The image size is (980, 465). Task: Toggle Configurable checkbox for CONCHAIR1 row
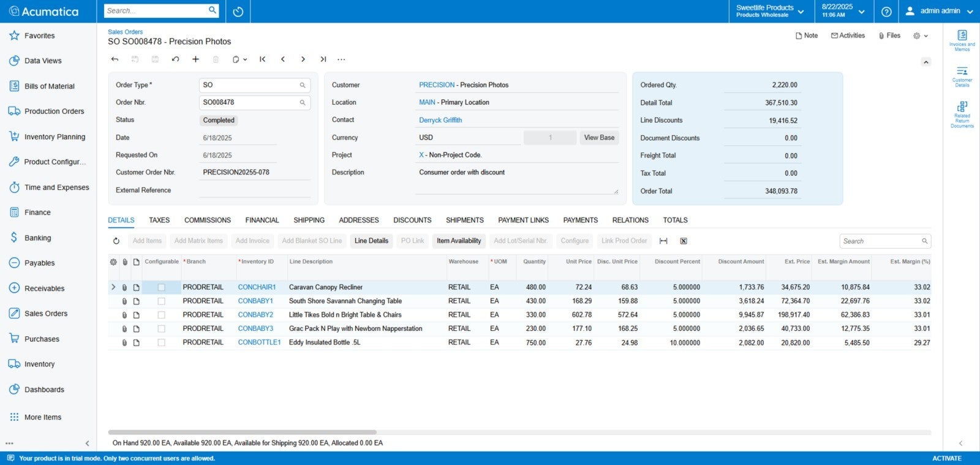coord(161,287)
